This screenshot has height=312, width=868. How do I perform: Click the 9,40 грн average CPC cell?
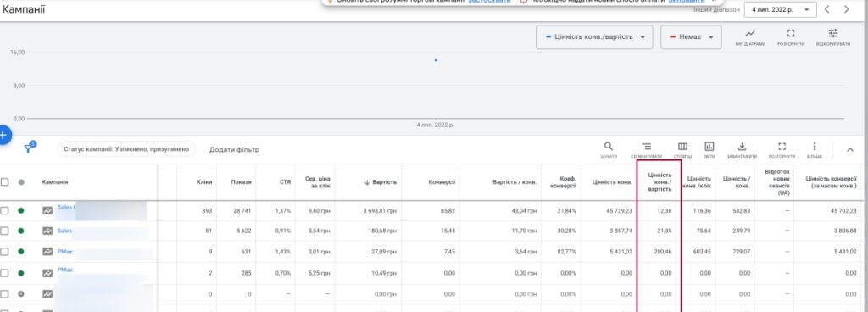[x=318, y=211]
